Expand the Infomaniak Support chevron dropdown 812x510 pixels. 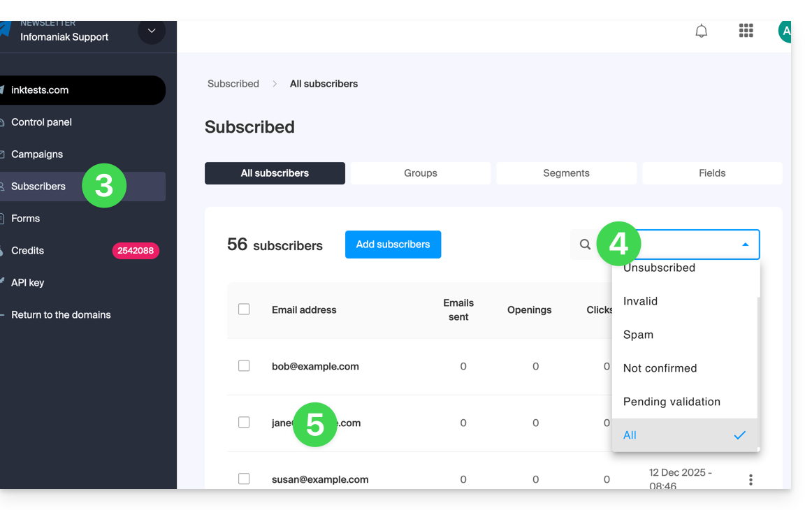coord(152,31)
